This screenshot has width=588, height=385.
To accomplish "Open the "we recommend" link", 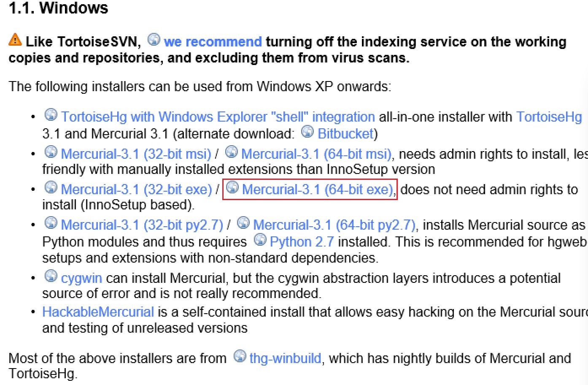I will point(213,42).
